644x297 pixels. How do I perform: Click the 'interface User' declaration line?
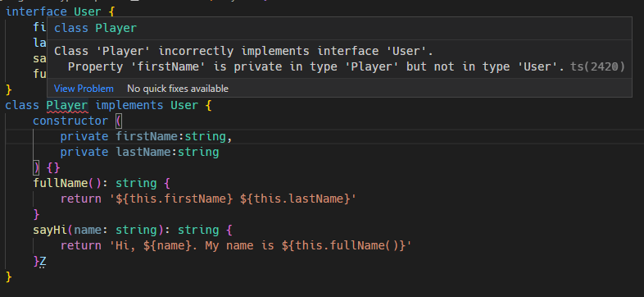(60, 11)
